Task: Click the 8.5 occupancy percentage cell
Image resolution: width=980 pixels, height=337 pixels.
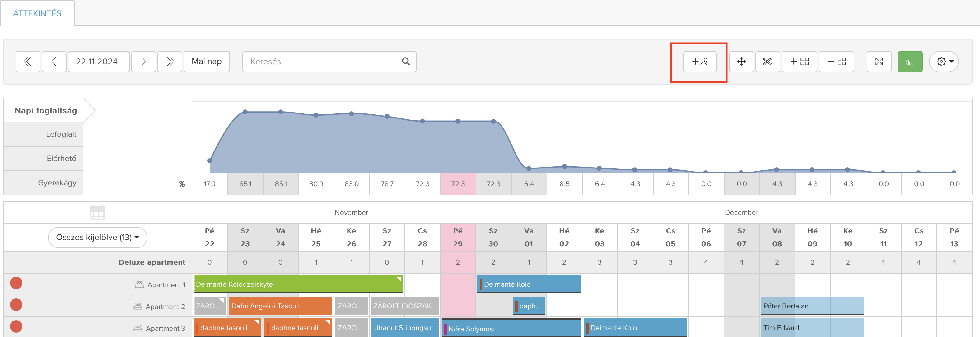Action: pyautogui.click(x=564, y=184)
